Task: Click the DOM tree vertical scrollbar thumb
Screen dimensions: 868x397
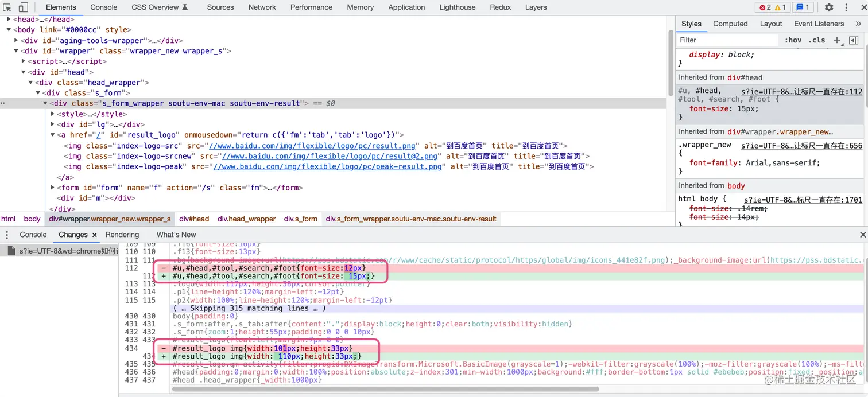Action: [x=671, y=63]
